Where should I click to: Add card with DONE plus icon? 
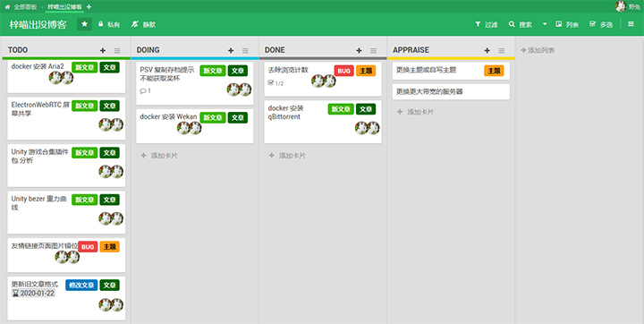359,51
